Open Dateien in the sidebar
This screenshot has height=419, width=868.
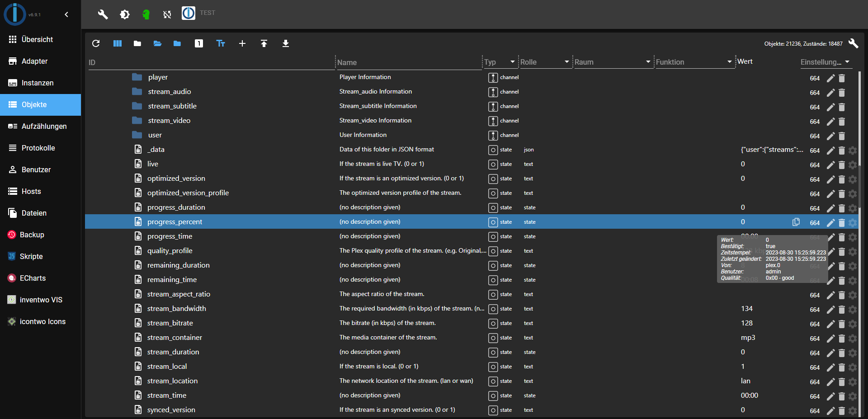[x=41, y=213]
